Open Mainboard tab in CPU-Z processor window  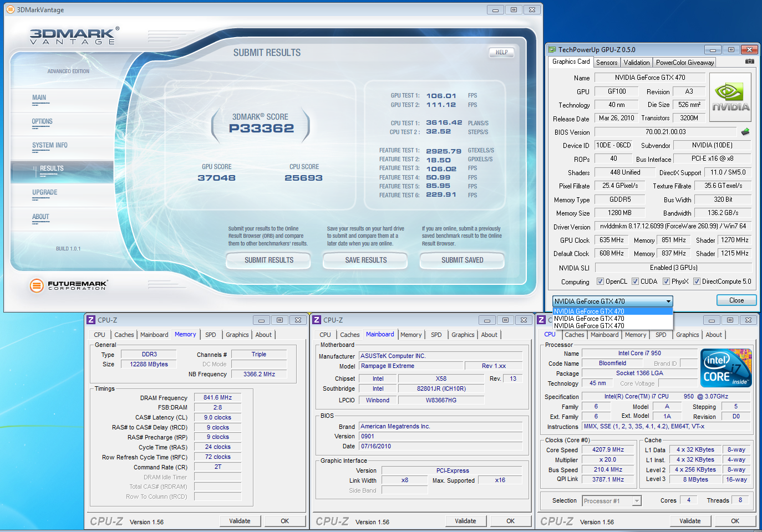point(604,335)
